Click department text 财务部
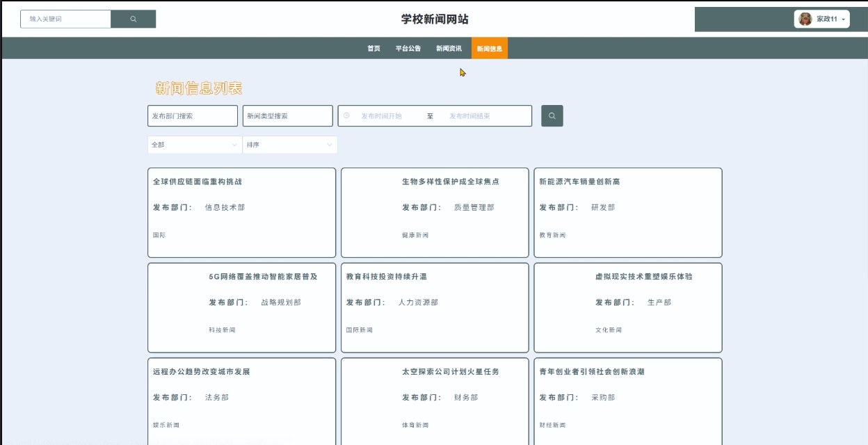The image size is (868, 445). click(466, 398)
